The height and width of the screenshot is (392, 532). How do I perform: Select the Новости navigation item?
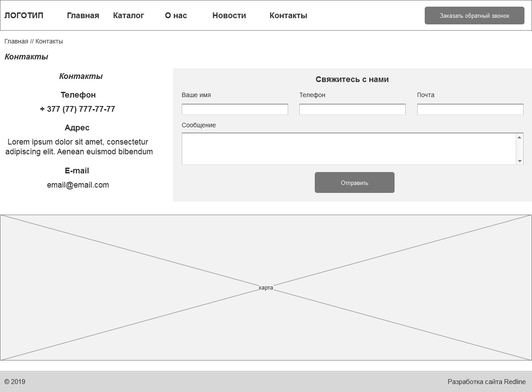coord(229,16)
